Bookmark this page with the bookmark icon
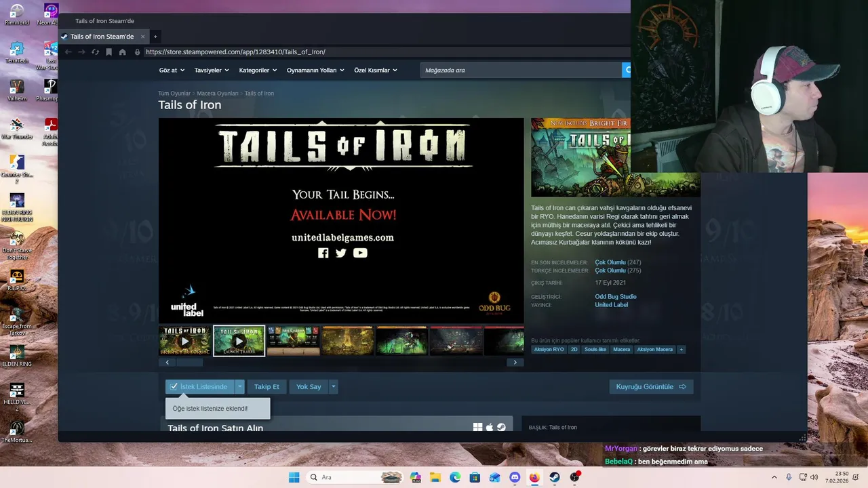The height and width of the screenshot is (488, 868). [x=108, y=52]
